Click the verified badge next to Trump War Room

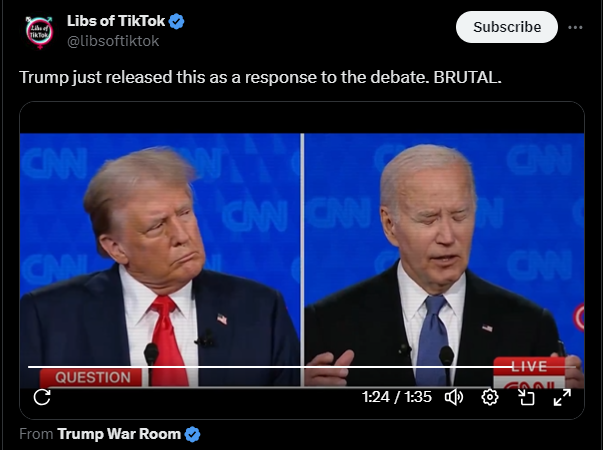[192, 434]
